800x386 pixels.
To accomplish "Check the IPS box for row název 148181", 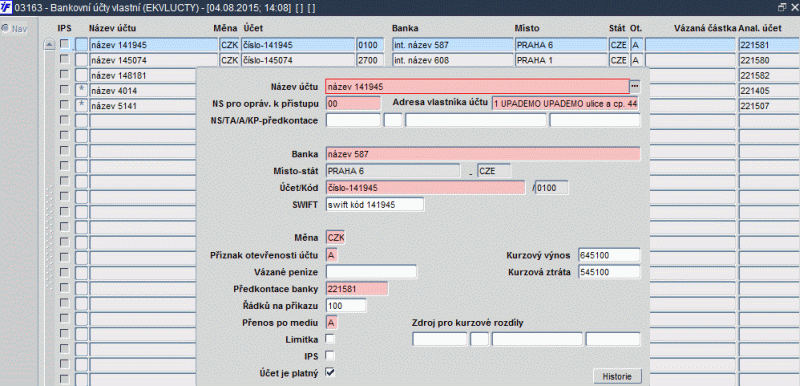I will pyautogui.click(x=64, y=75).
